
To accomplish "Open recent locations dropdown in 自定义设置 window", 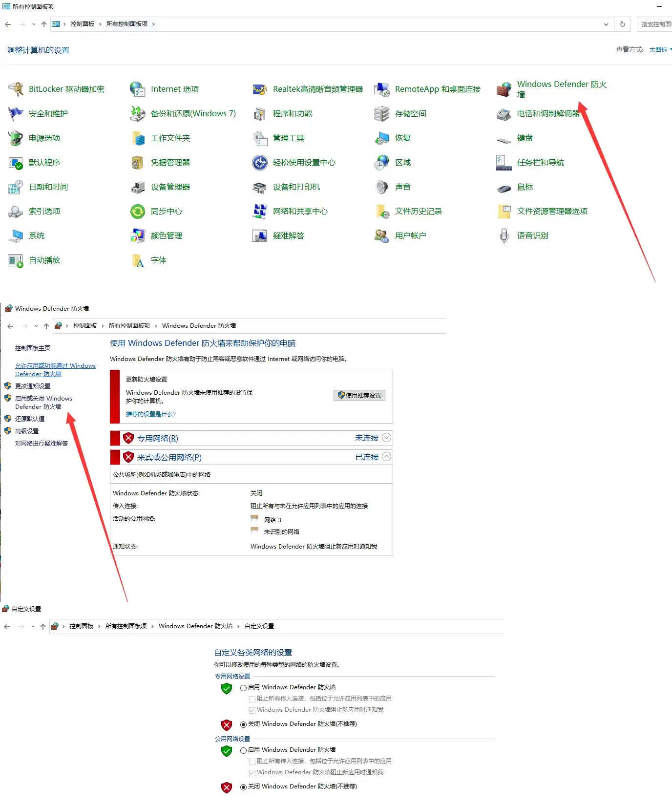I will click(x=33, y=627).
